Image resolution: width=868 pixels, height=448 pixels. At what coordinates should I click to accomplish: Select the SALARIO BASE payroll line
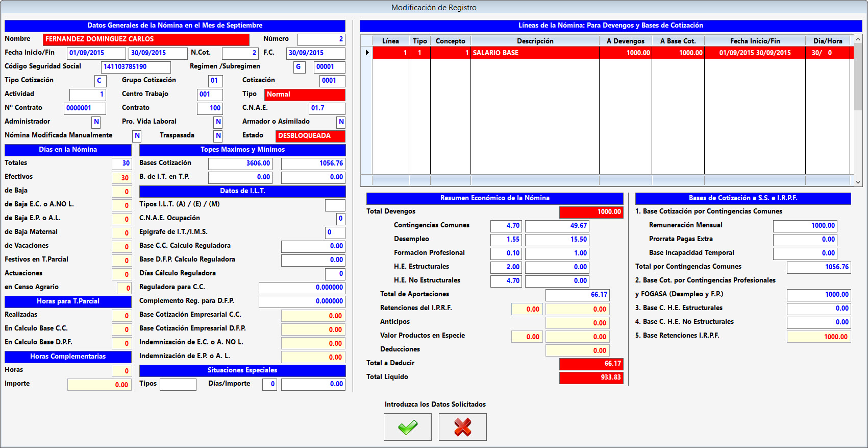point(534,53)
